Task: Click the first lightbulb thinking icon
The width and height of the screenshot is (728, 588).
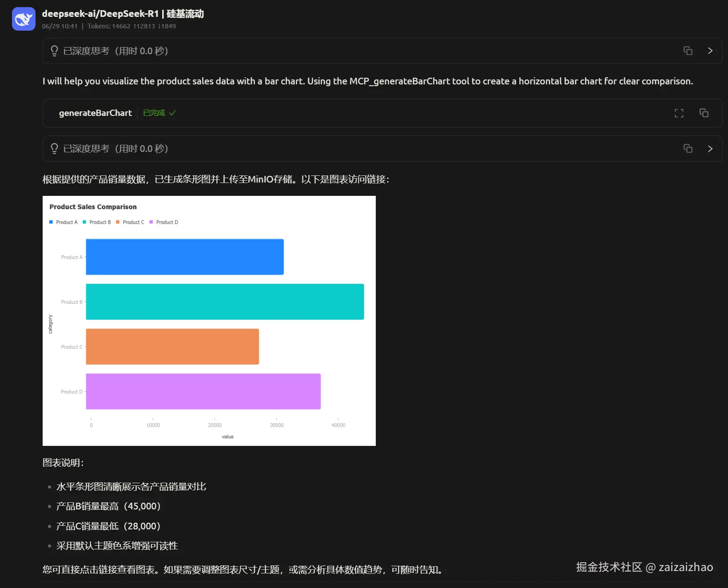Action: [x=54, y=51]
